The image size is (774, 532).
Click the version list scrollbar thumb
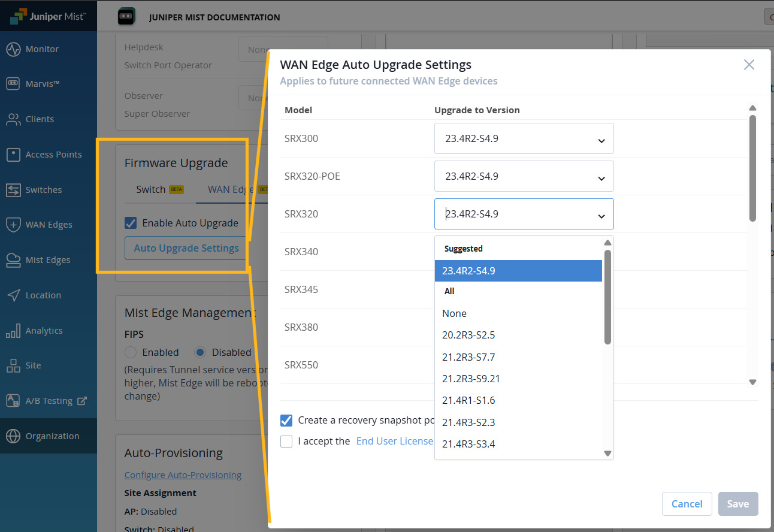click(x=607, y=297)
